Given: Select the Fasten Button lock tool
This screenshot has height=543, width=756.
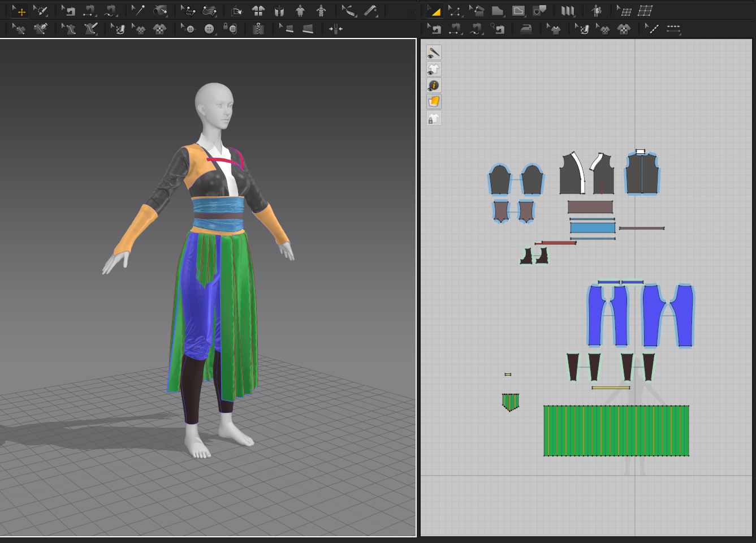Looking at the screenshot, I should [230, 29].
